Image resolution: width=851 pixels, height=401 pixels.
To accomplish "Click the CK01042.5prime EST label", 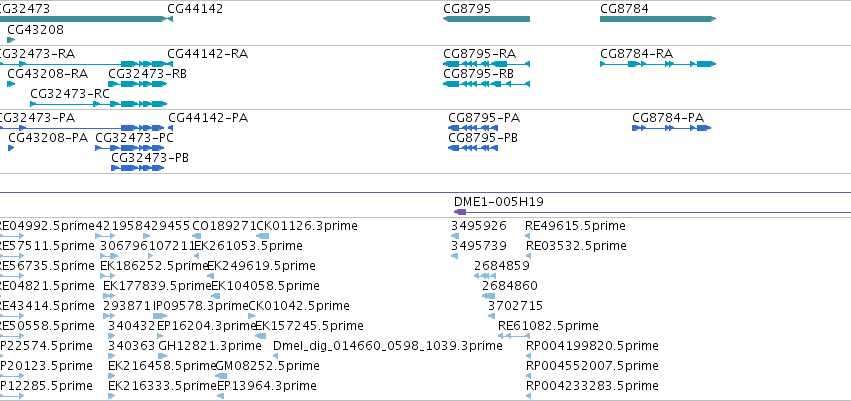I will point(299,306).
